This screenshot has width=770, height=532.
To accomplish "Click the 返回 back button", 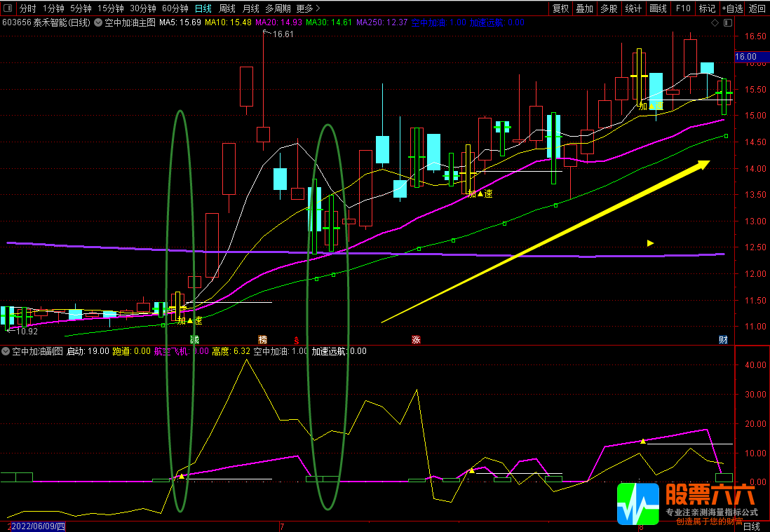I will click(x=757, y=8).
